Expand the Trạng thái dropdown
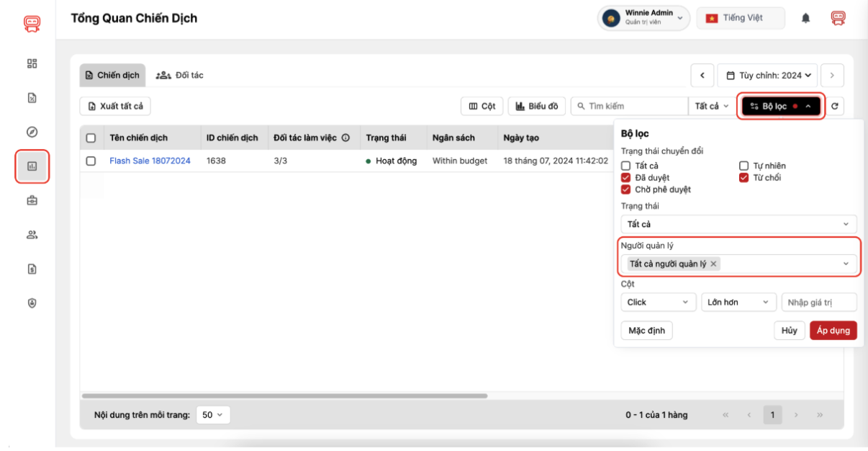The height and width of the screenshot is (451, 868). (738, 224)
